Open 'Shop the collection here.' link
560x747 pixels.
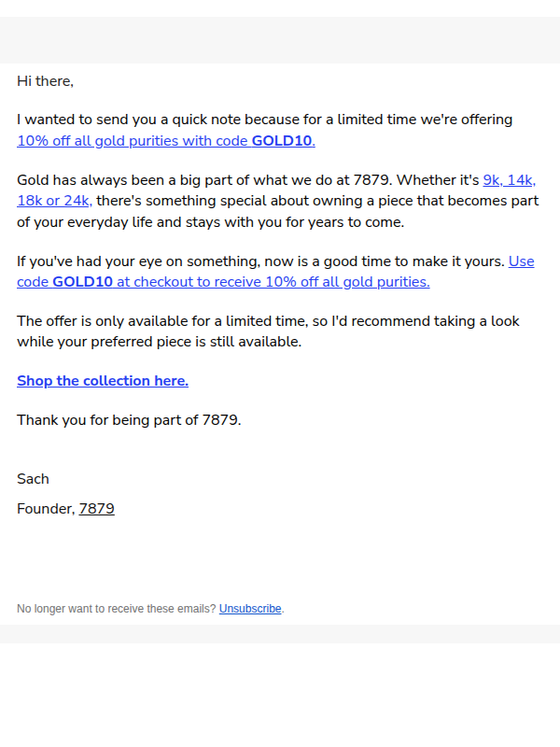[x=103, y=381]
